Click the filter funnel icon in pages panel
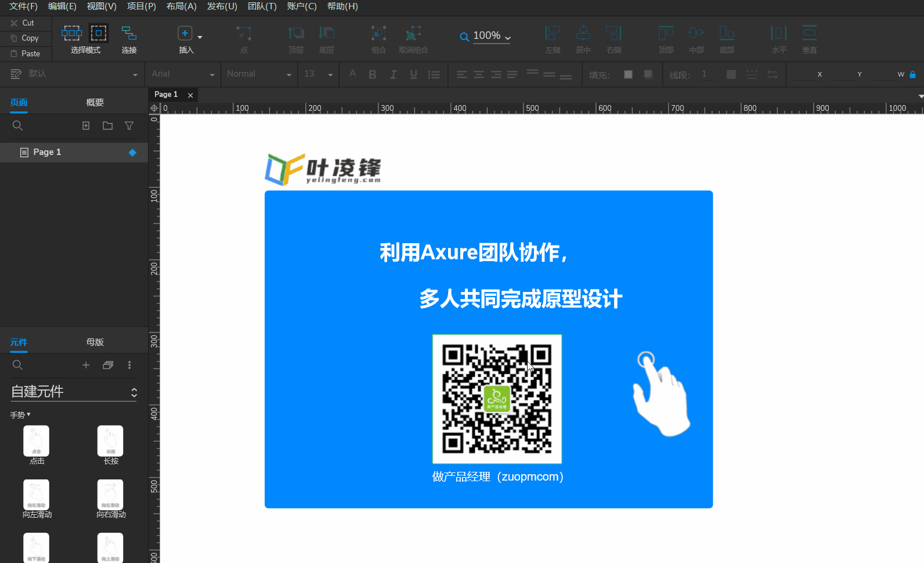Image resolution: width=924 pixels, height=563 pixels. (x=129, y=125)
